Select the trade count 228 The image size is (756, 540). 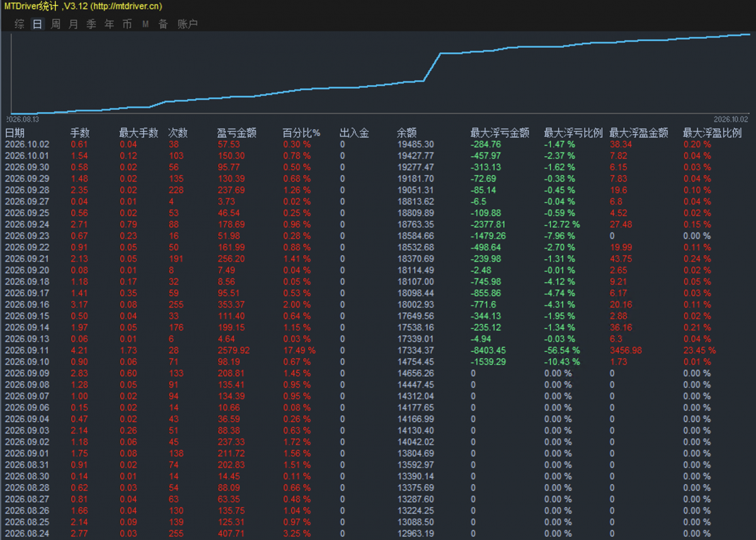(x=176, y=190)
